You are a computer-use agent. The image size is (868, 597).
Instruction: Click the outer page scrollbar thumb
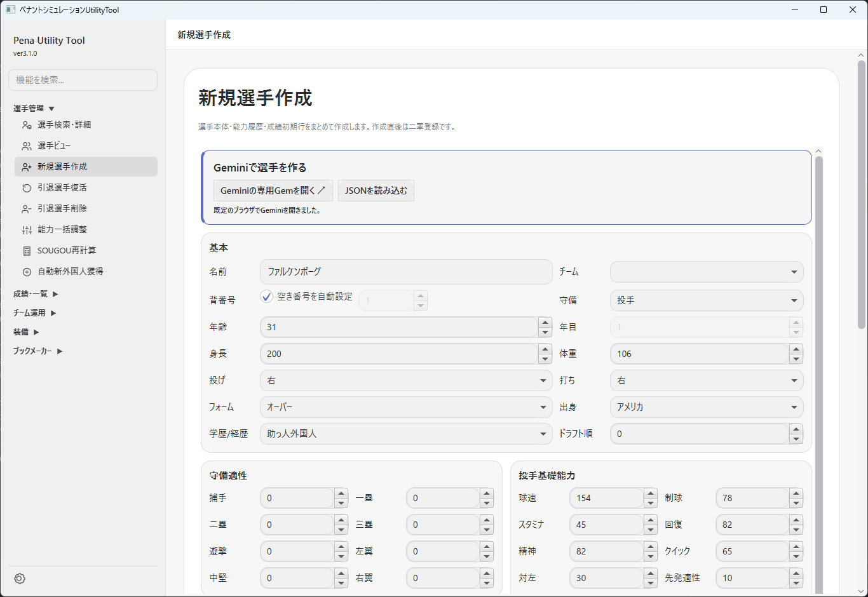862,194
